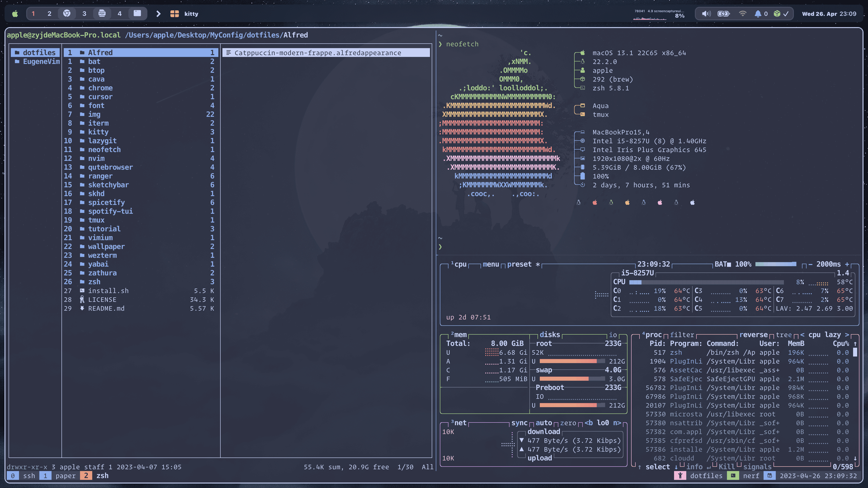Viewport: 868px width, 488px height.
Task: Open the btop menu item
Action: tap(491, 264)
